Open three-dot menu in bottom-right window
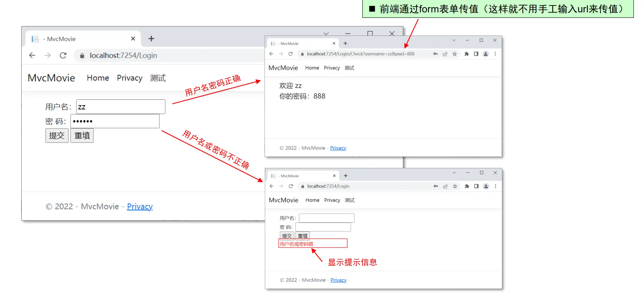This screenshot has height=300, width=644. [495, 186]
